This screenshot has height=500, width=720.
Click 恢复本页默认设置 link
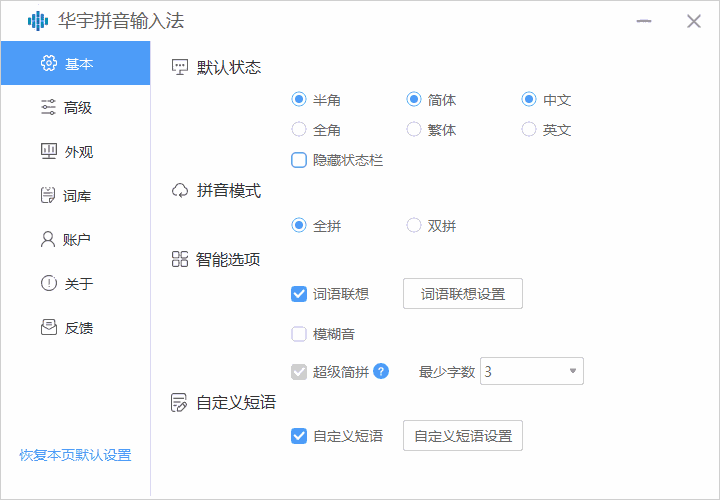(x=75, y=455)
